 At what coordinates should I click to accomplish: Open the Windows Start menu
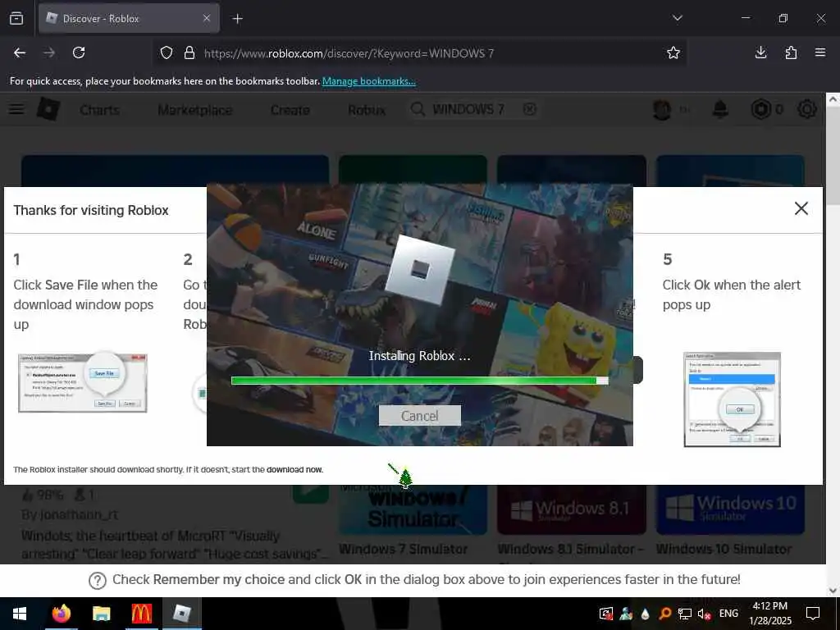point(20,614)
